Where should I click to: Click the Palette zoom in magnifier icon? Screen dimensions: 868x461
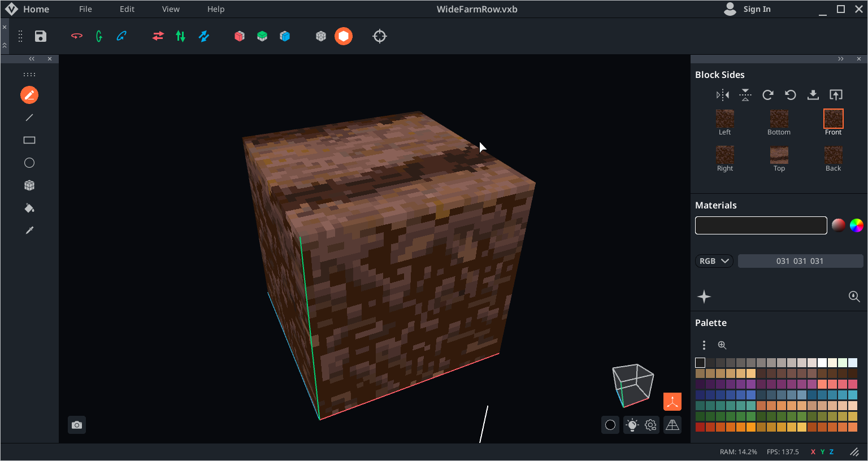(722, 345)
